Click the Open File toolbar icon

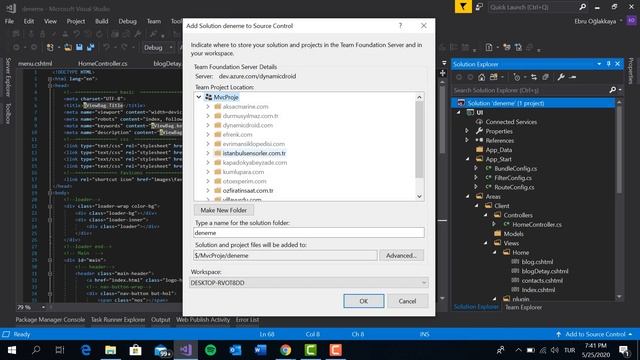tap(68, 48)
